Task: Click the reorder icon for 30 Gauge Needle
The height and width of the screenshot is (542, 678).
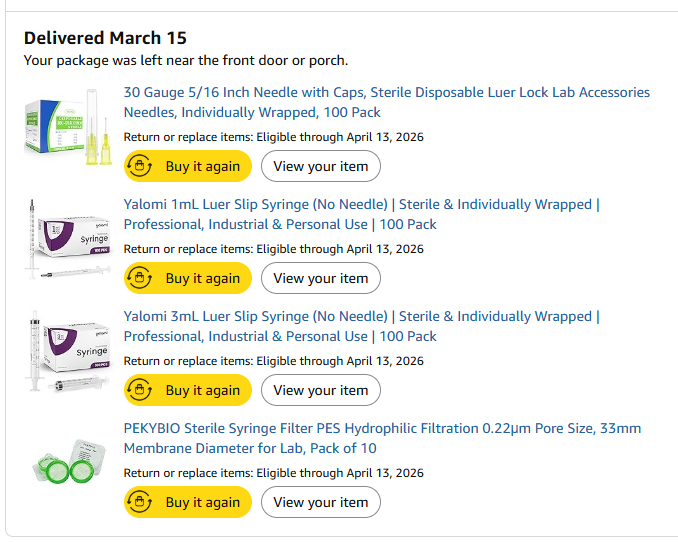Action: [141, 166]
